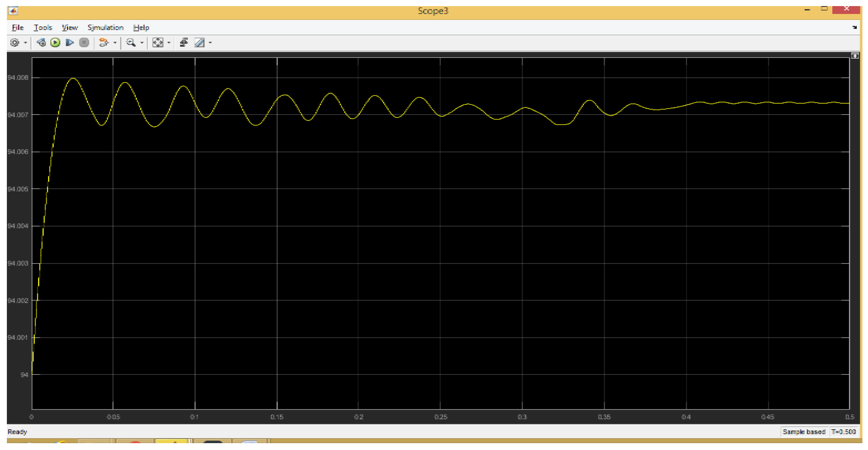Screen dimensions: 868x450
Task: Expand the Configuration Properties dropdown arrow
Action: [x=25, y=43]
